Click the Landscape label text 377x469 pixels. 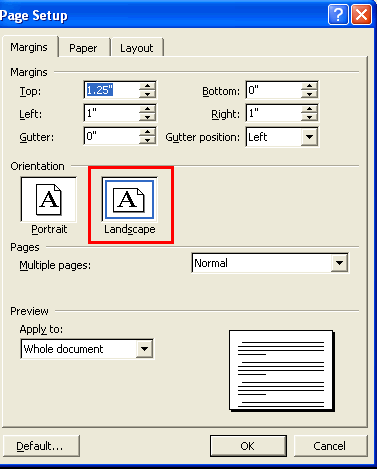coord(130,229)
